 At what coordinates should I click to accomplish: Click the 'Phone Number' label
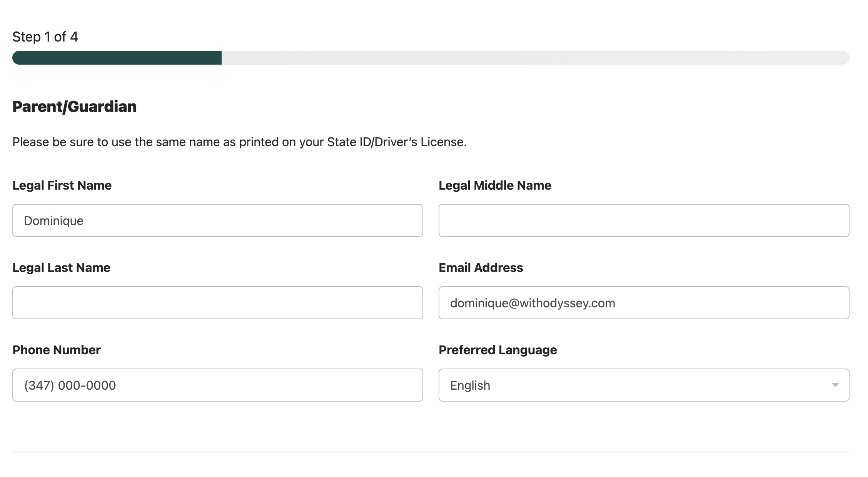[57, 350]
